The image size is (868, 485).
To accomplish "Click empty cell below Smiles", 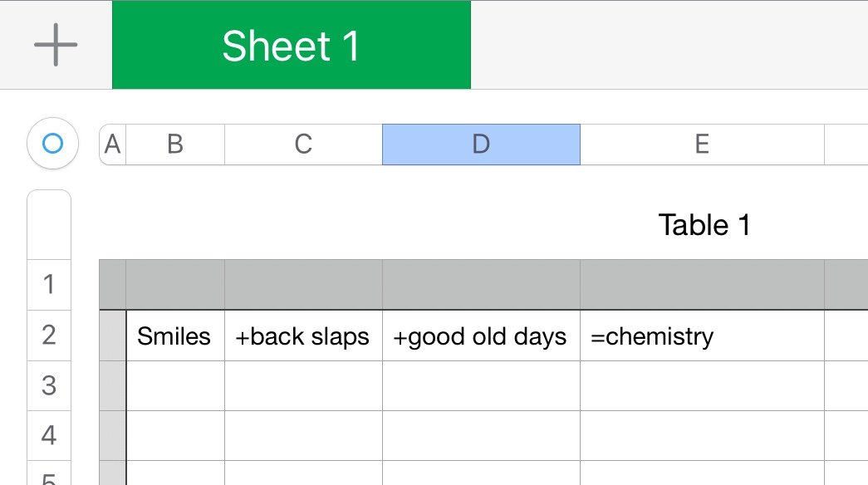I will pyautogui.click(x=174, y=385).
